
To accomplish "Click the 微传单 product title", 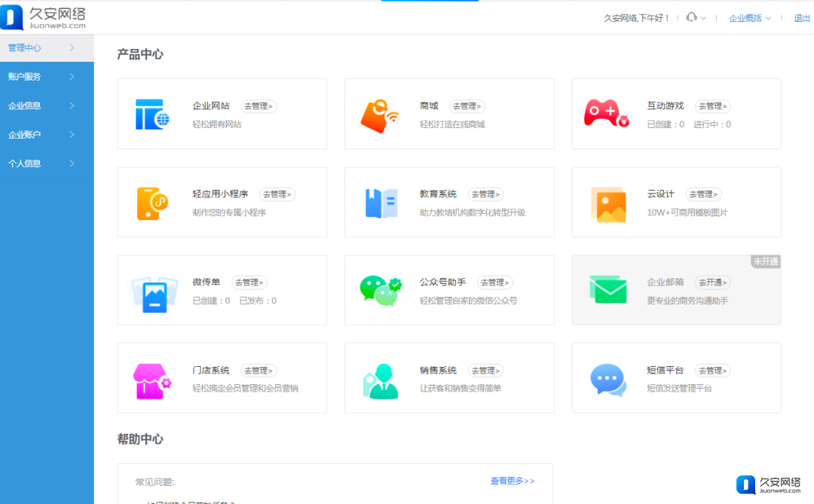I will (206, 283).
